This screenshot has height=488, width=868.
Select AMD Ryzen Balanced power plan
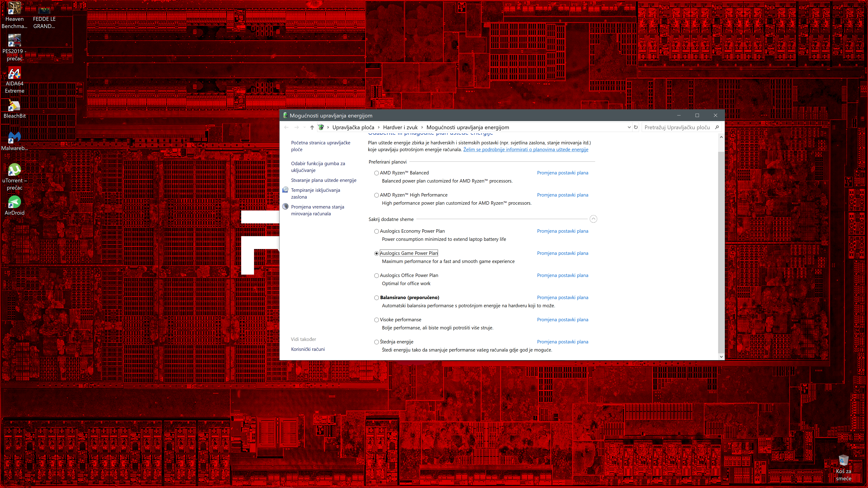point(376,173)
